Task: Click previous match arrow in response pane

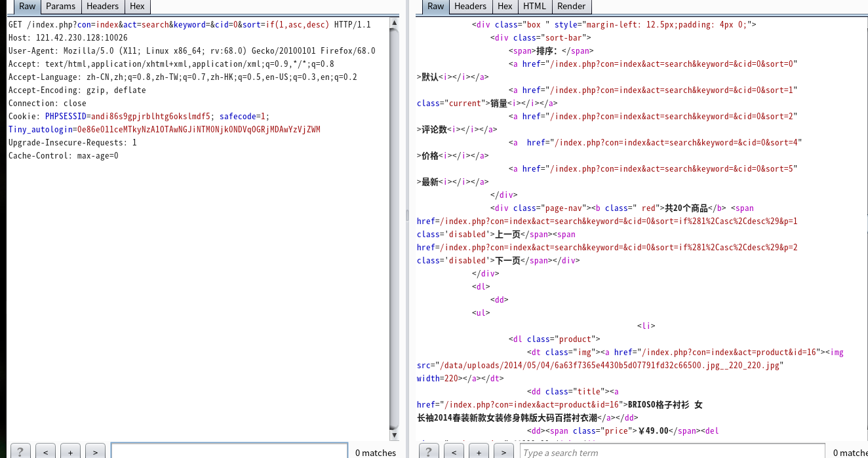Action: pos(454,451)
